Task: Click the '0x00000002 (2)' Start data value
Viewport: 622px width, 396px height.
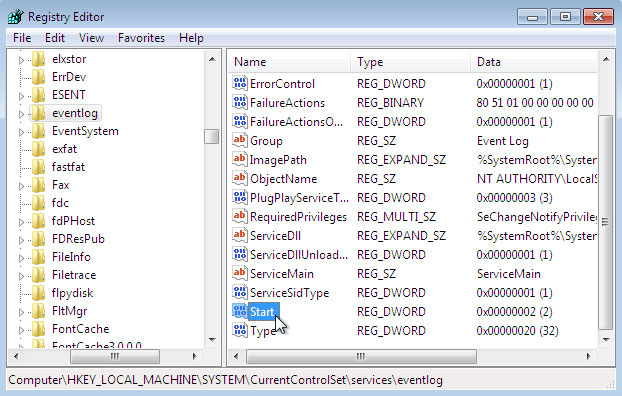Action: (x=514, y=312)
